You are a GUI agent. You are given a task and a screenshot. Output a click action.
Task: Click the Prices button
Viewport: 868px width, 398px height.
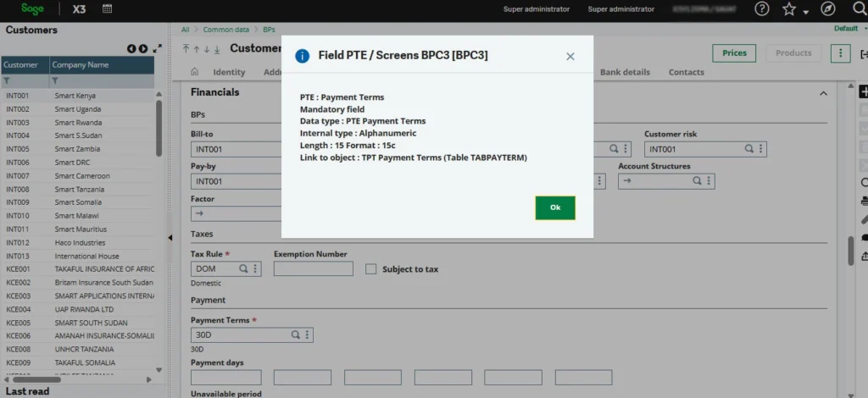735,53
